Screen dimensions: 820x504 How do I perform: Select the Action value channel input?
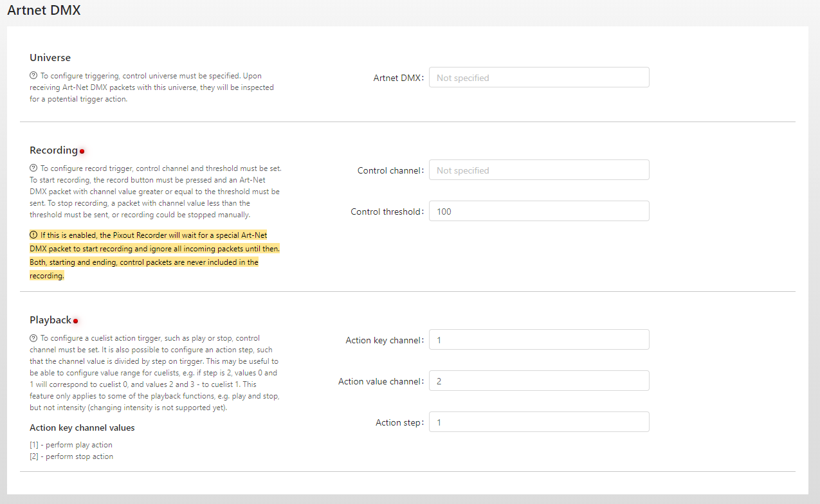click(x=538, y=381)
